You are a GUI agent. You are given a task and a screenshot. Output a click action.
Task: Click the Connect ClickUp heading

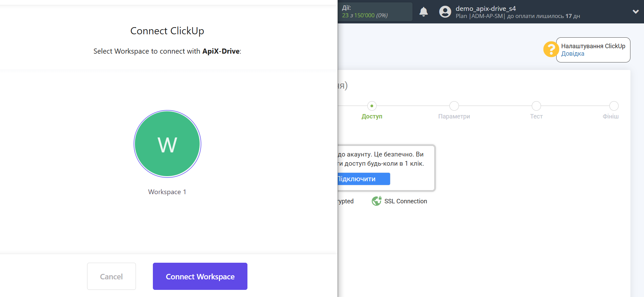167,31
